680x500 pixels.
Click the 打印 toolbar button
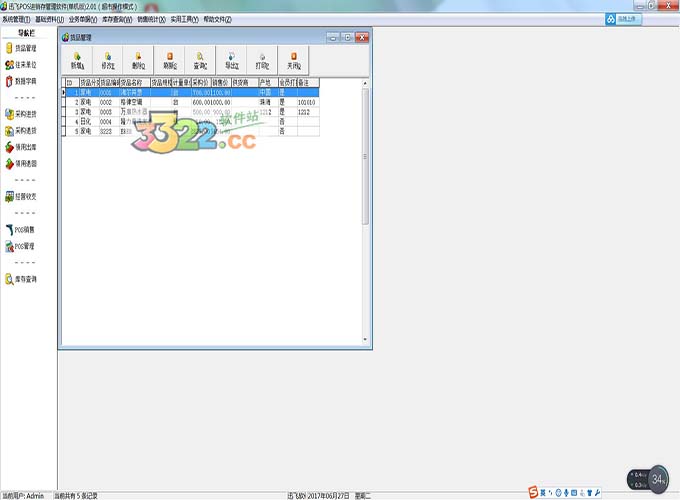point(262,61)
